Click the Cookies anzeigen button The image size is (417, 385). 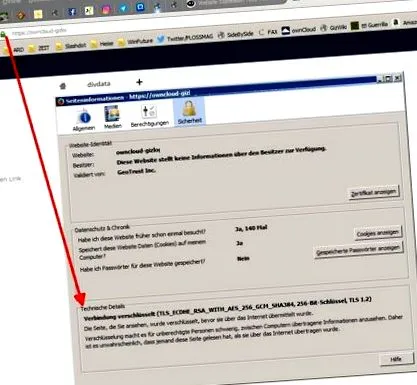(378, 233)
